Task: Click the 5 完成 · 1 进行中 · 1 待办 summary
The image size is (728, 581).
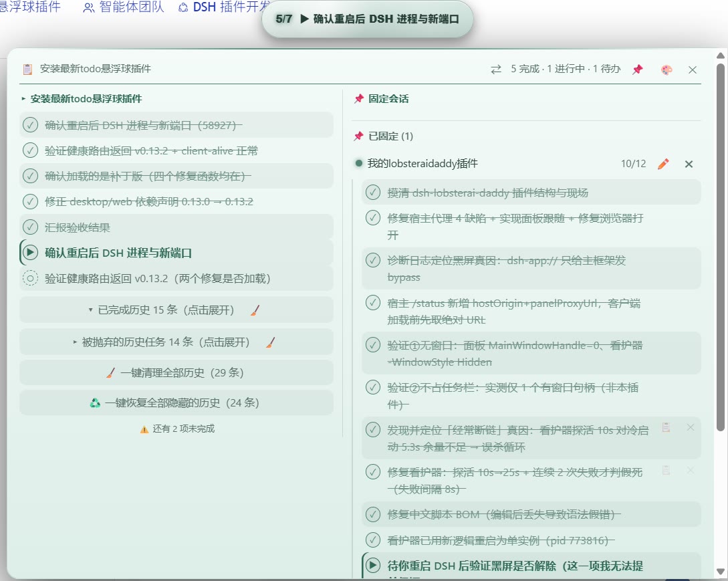Action: pyautogui.click(x=566, y=70)
